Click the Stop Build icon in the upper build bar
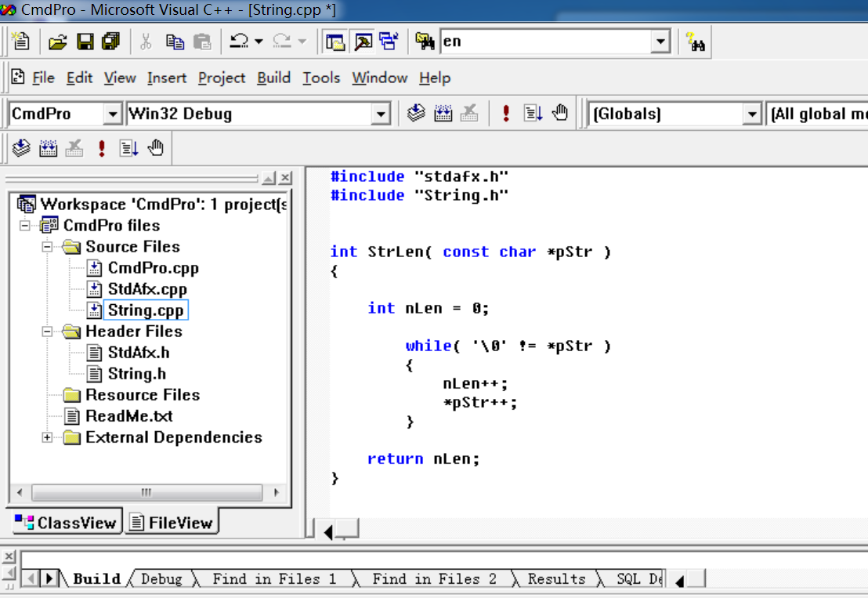Screen dimensions: 868x598 pyautogui.click(x=469, y=114)
